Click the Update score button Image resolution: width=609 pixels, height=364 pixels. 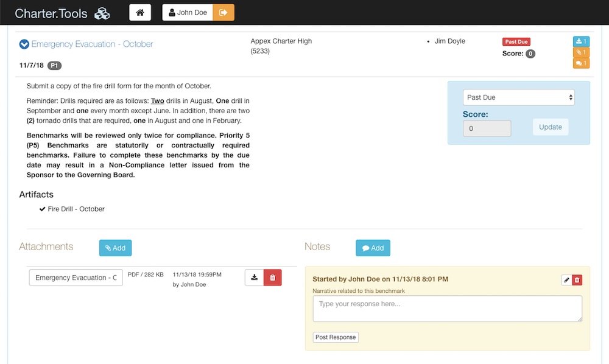point(551,127)
